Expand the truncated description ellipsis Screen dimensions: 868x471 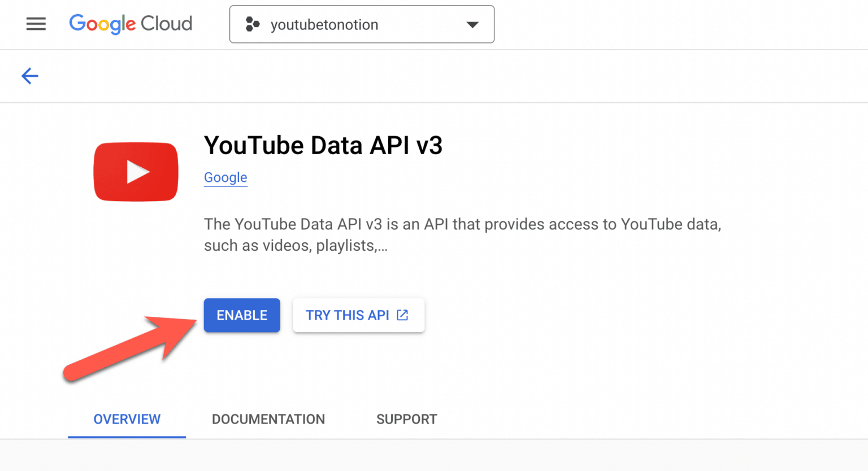point(382,246)
